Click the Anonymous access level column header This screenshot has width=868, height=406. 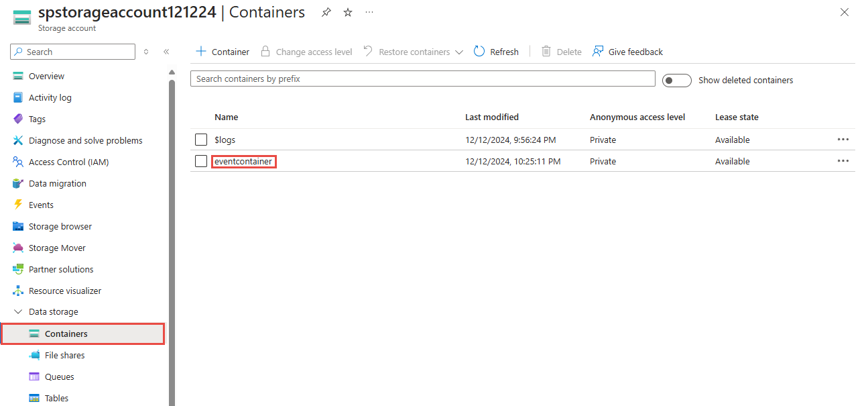click(637, 117)
